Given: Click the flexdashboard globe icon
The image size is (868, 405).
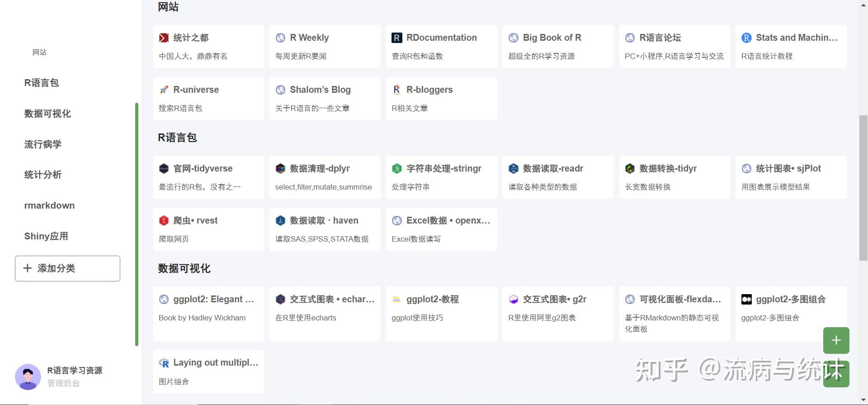Looking at the screenshot, I should 630,300.
